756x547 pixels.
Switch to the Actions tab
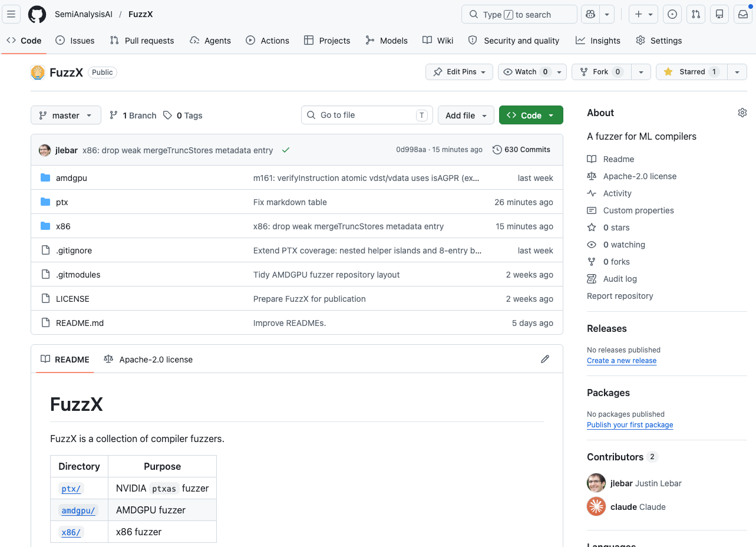268,40
